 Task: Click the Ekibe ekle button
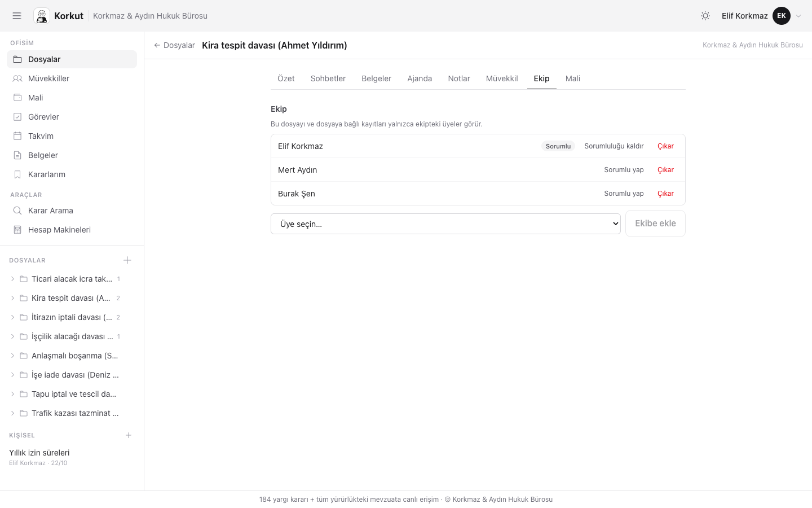pos(655,224)
